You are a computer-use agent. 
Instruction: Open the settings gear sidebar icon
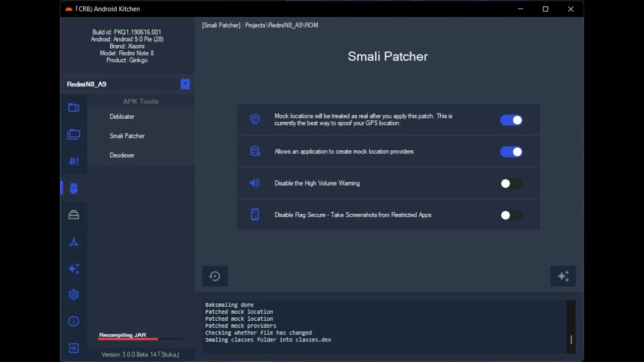click(x=74, y=295)
